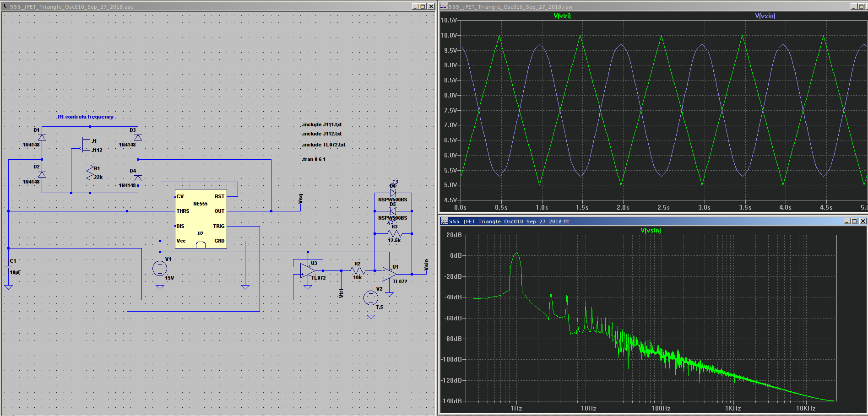The width and height of the screenshot is (868, 416).
Task: Click the U3 TL072 op-amp symbol
Action: tap(308, 270)
